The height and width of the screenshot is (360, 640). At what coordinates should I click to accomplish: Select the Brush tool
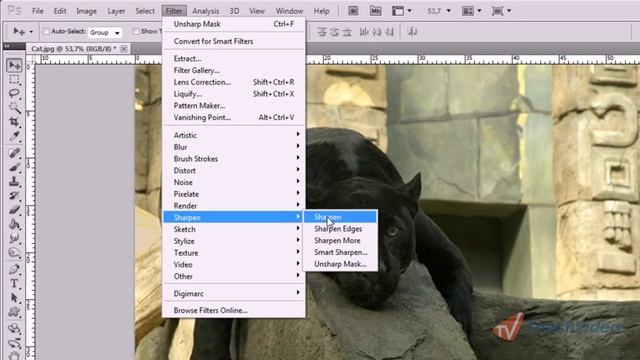point(14,167)
